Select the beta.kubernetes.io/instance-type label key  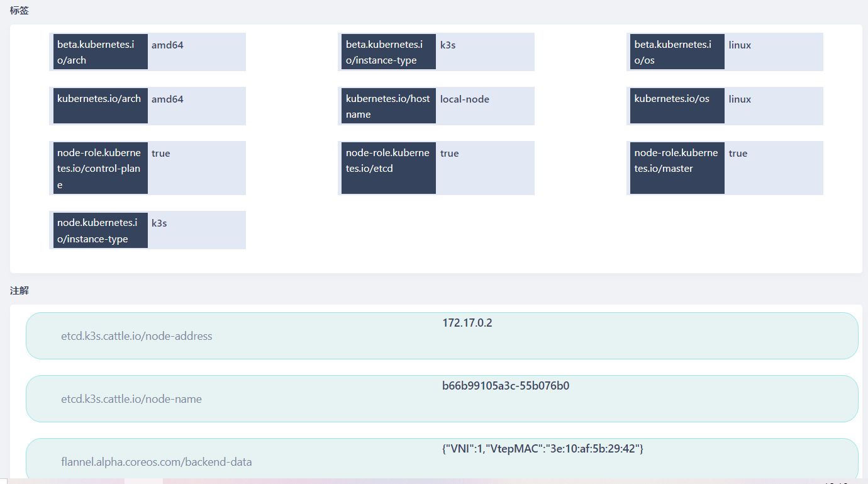pos(389,52)
